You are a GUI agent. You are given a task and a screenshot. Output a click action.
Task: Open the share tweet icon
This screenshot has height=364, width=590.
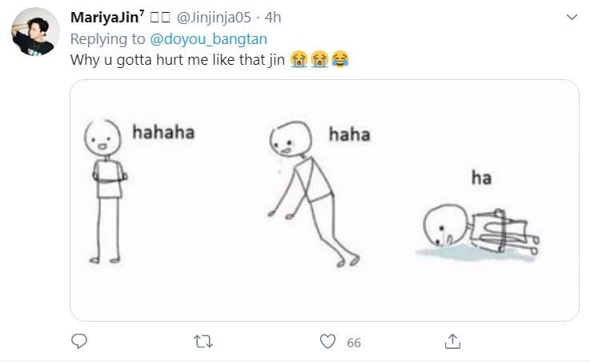tap(452, 342)
